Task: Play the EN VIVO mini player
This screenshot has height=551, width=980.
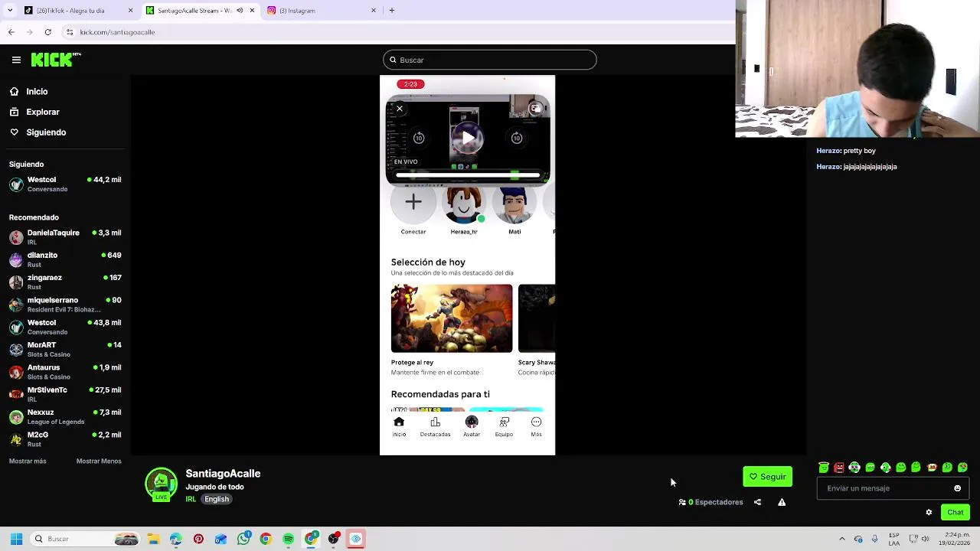Action: pos(467,138)
